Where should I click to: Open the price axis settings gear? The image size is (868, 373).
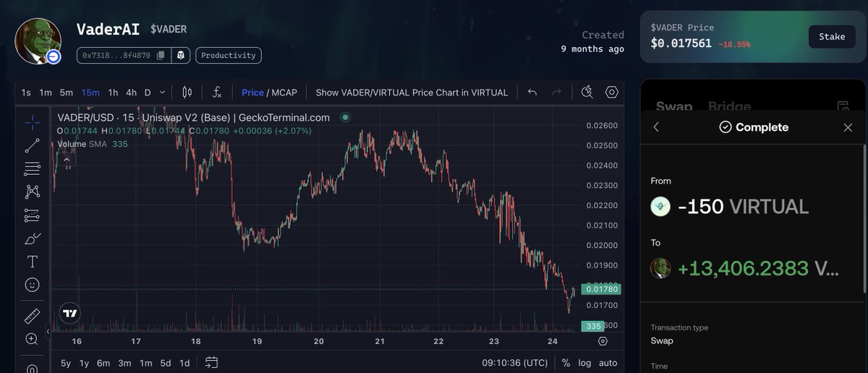603,341
